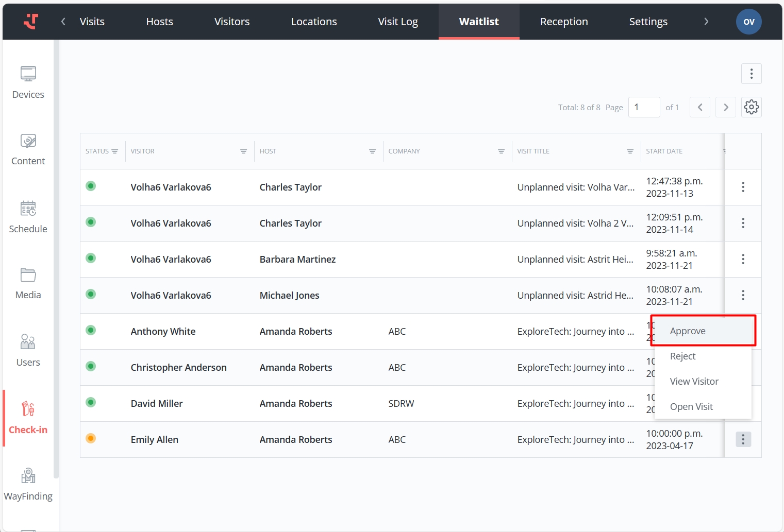Viewport: 784px width, 532px height.
Task: Click the OV user avatar
Action: pyautogui.click(x=748, y=22)
